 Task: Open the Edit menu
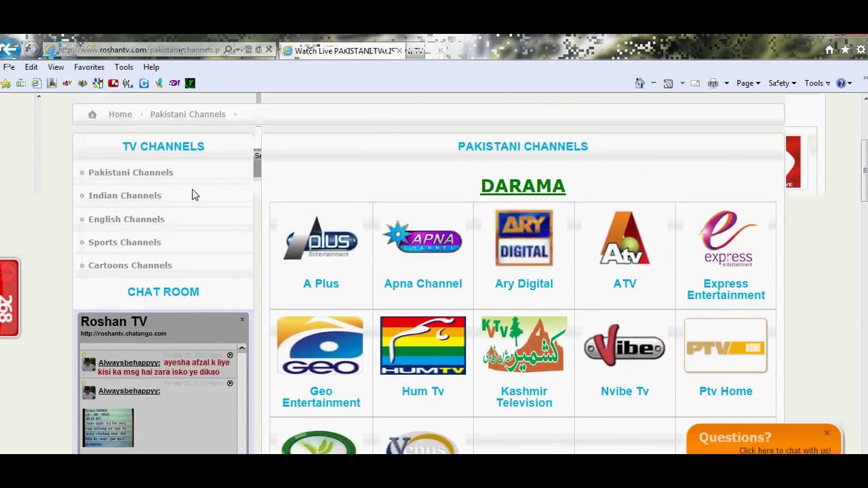point(31,67)
